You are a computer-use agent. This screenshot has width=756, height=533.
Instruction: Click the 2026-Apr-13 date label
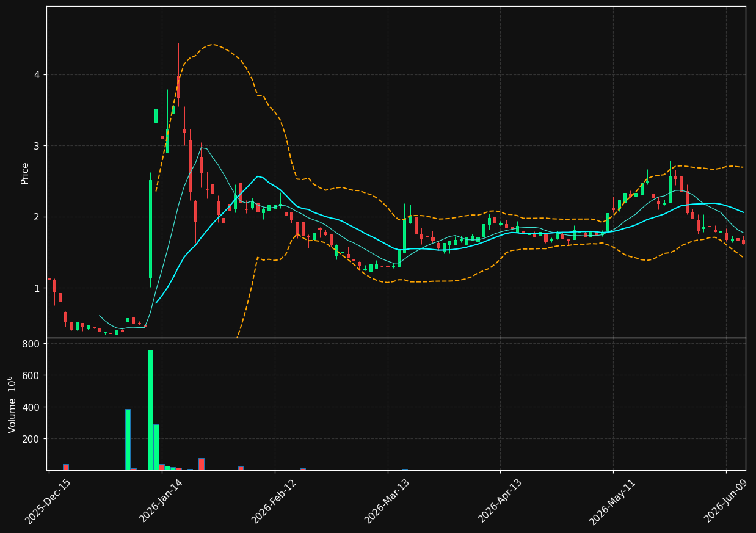click(500, 501)
